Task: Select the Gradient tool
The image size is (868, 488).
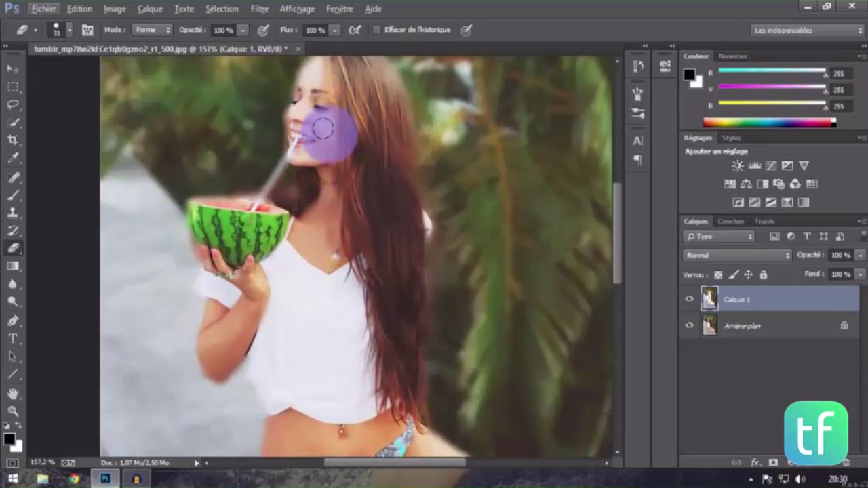Action: click(13, 266)
